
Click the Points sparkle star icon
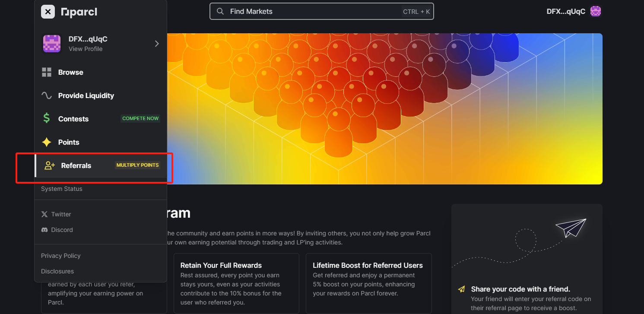(x=47, y=142)
